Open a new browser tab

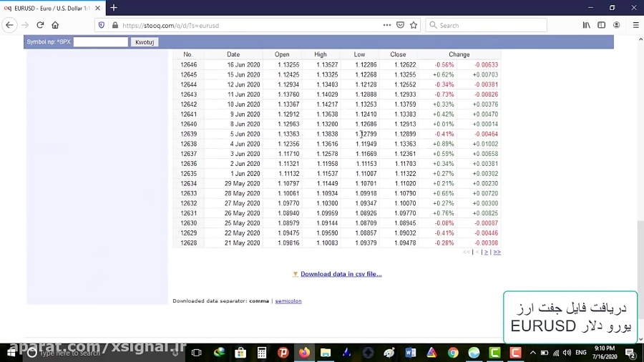114,8
